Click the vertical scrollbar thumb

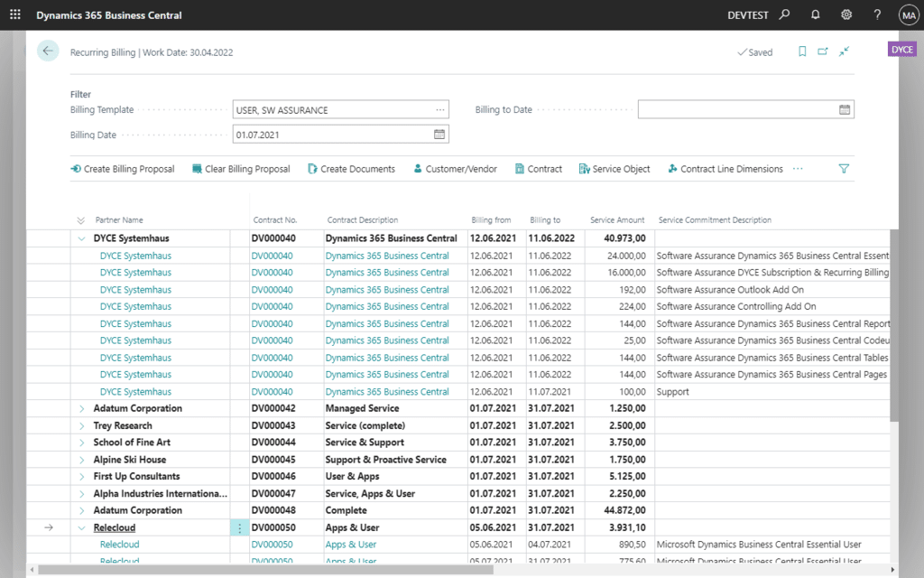[894, 325]
